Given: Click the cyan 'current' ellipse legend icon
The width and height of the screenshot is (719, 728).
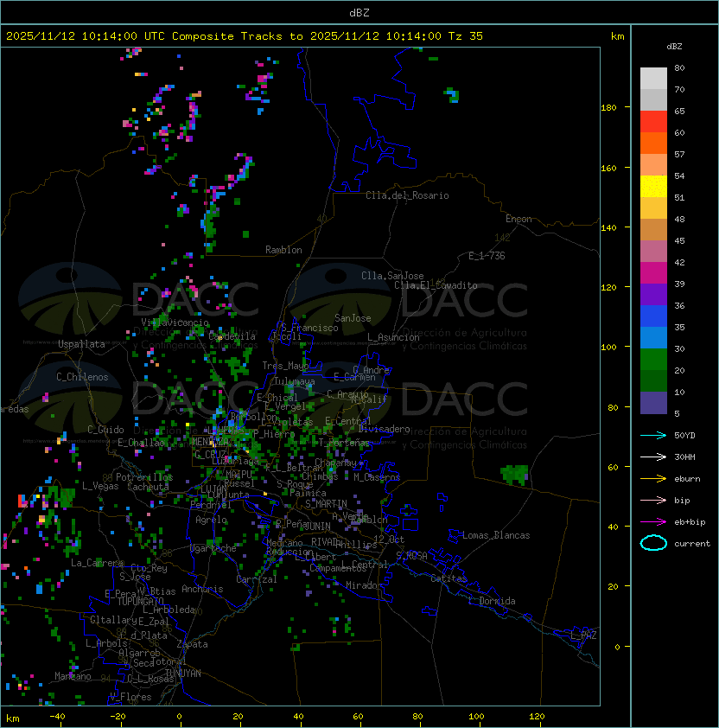Looking at the screenshot, I should point(653,543).
